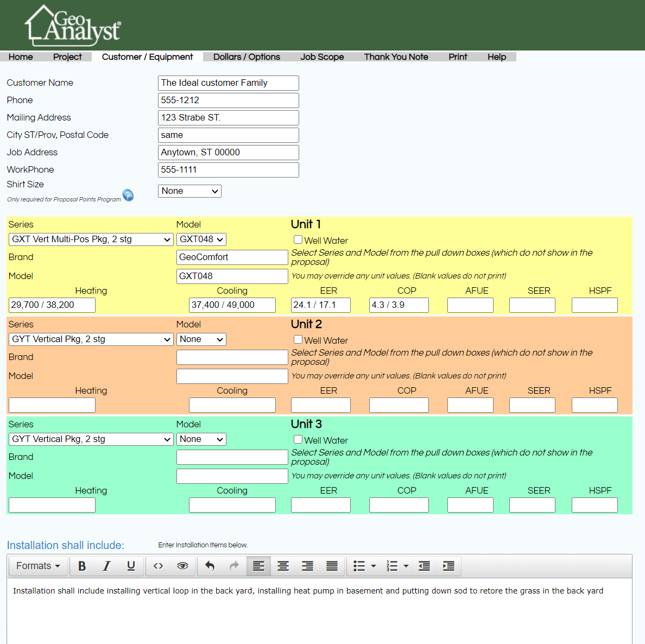Click Unit 1 AFUE field
Viewport: 645px width, 644px height.
470,305
